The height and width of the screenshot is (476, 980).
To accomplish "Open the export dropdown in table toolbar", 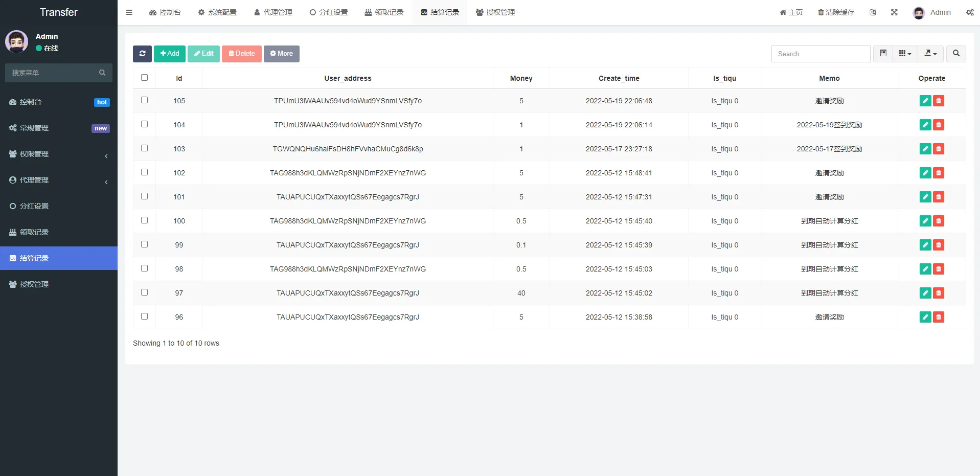I will click(930, 54).
